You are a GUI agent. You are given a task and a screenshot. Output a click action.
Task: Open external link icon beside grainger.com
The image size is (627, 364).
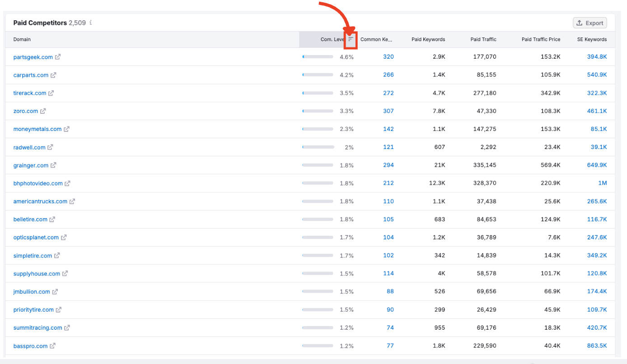tap(53, 165)
